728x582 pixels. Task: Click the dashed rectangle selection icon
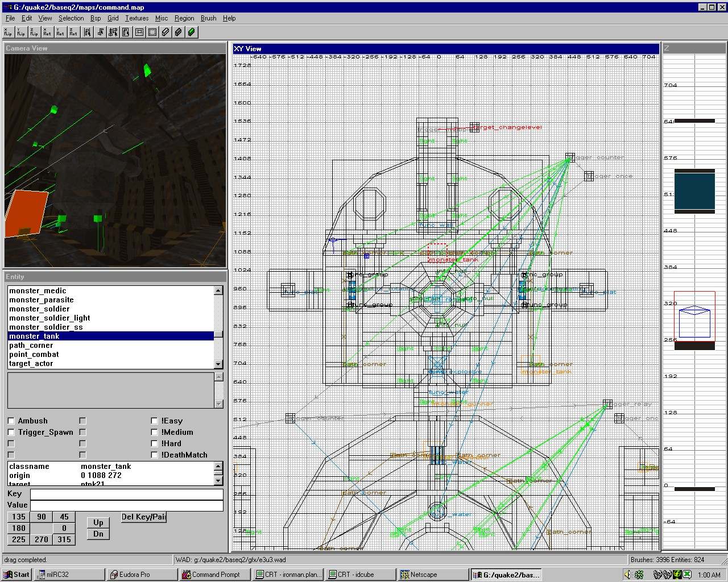152,32
